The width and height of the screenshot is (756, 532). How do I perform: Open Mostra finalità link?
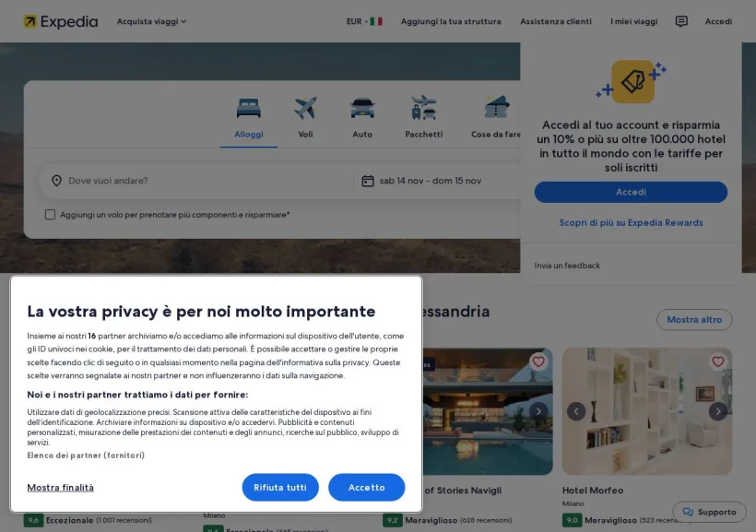pyautogui.click(x=60, y=488)
